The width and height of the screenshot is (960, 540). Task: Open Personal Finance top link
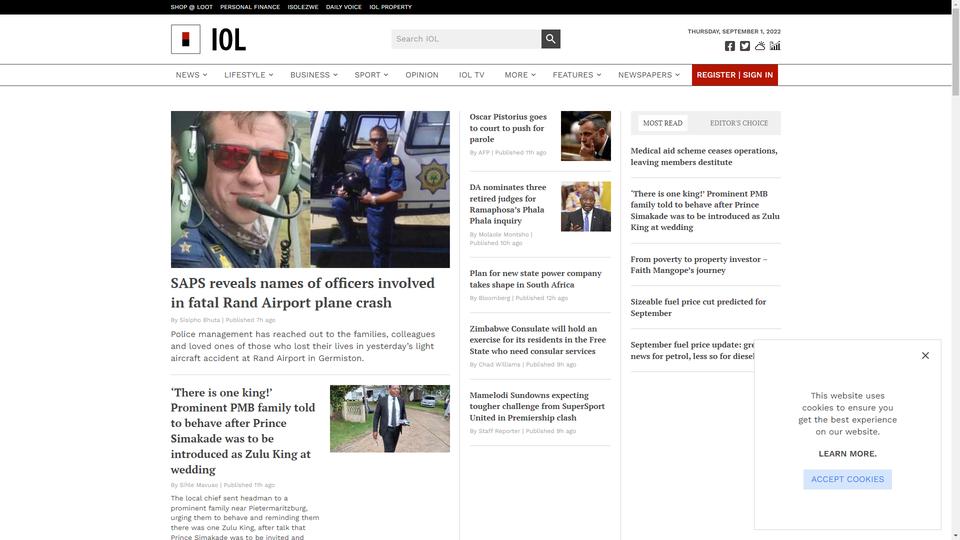click(x=250, y=7)
